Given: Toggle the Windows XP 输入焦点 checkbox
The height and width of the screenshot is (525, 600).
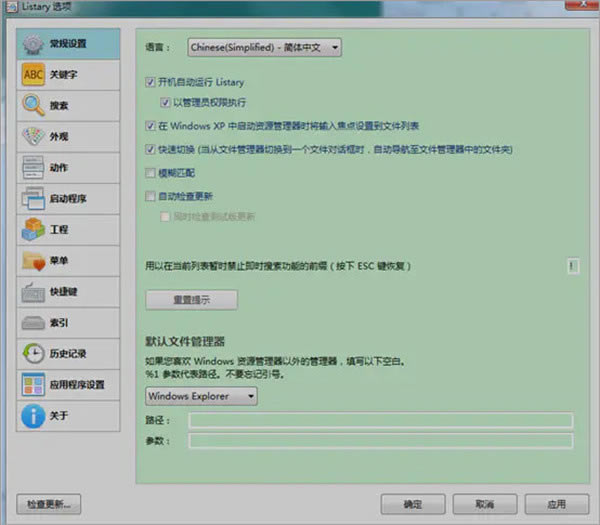Looking at the screenshot, I should coord(150,126).
